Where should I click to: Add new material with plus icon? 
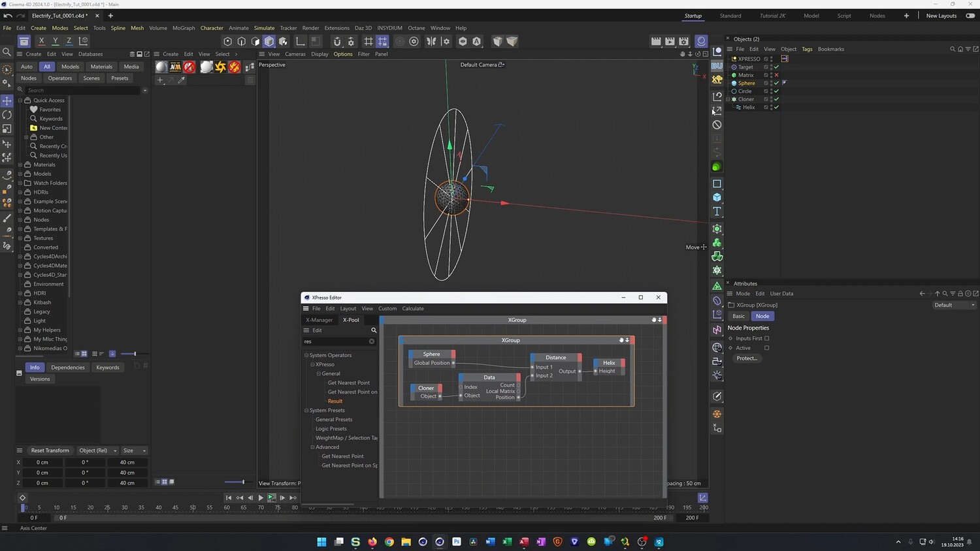pyautogui.click(x=159, y=80)
